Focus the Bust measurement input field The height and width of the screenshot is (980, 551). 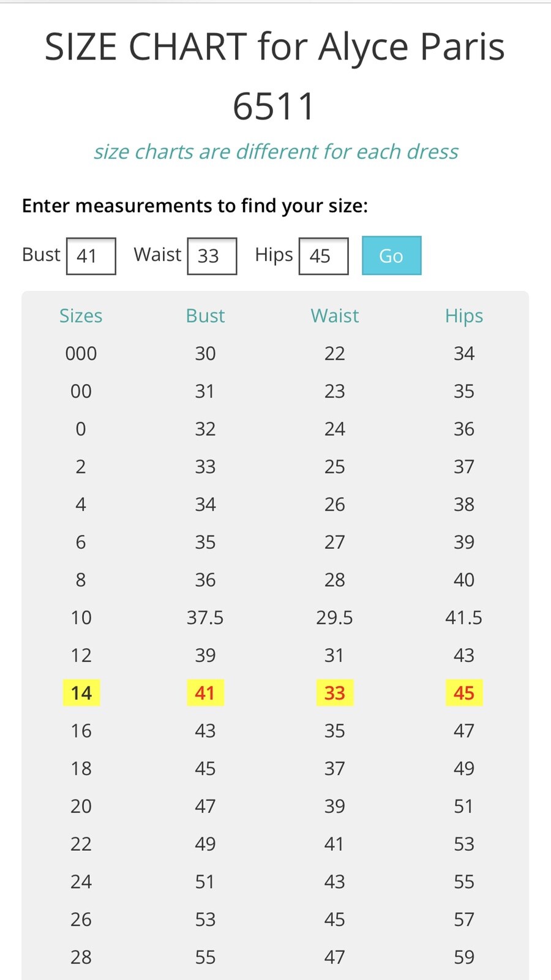tap(91, 256)
